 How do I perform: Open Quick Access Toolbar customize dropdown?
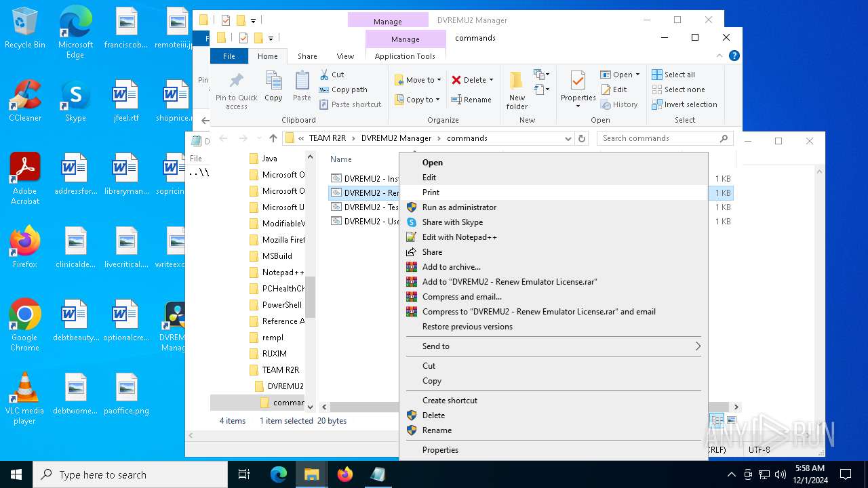[271, 38]
